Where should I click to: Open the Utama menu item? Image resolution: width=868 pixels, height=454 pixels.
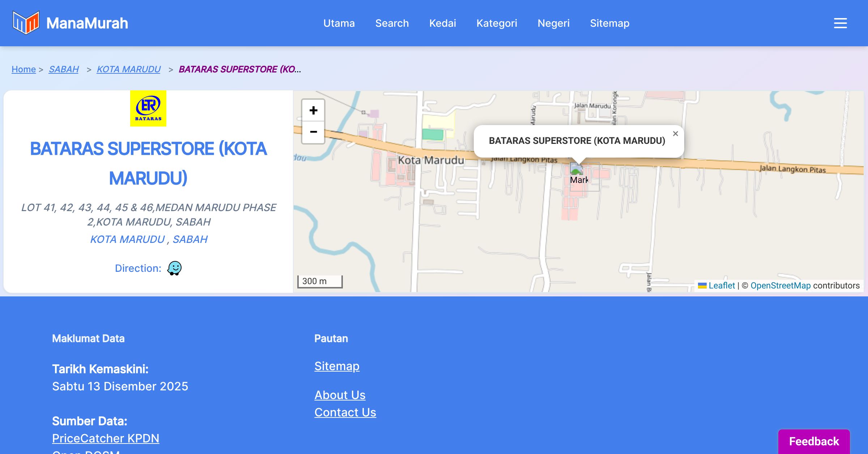point(339,23)
